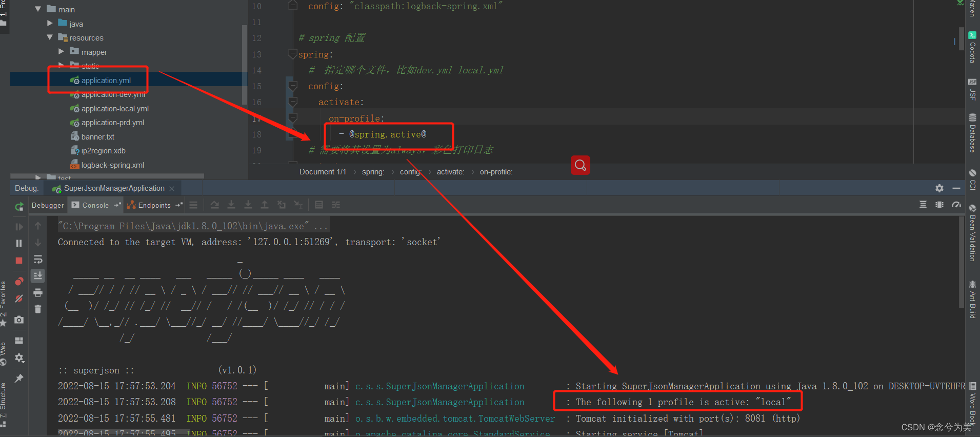Click the Run to Cursor icon
980x437 pixels.
coord(298,205)
